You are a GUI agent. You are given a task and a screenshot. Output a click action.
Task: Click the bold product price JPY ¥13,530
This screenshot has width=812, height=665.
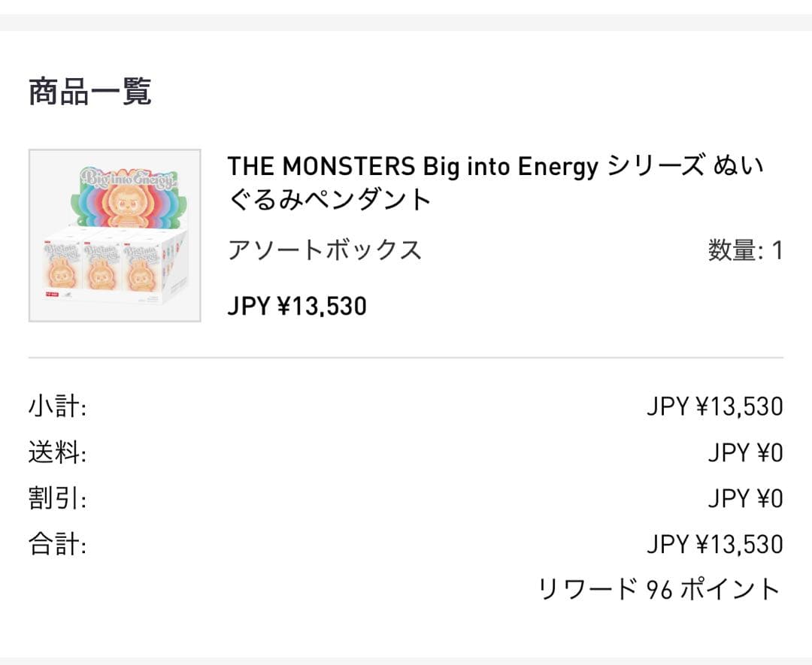[x=297, y=306]
